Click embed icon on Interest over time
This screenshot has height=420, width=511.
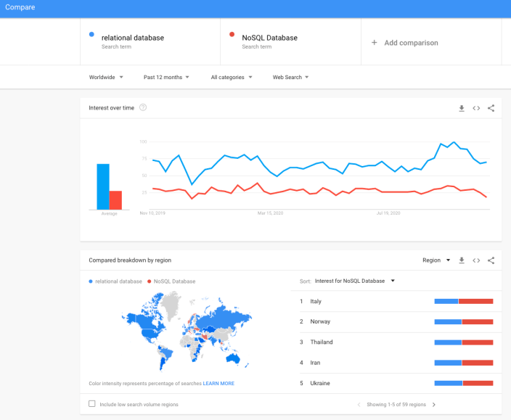[x=476, y=108]
